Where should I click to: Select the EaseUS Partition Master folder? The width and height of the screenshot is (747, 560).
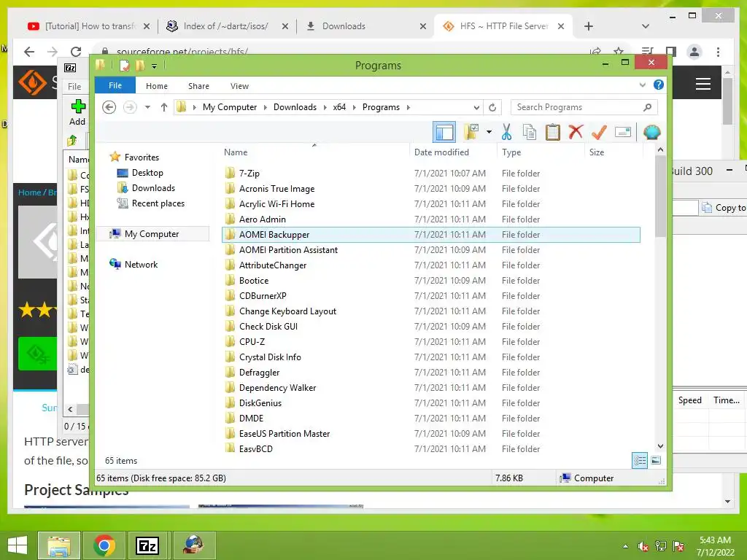431,433
